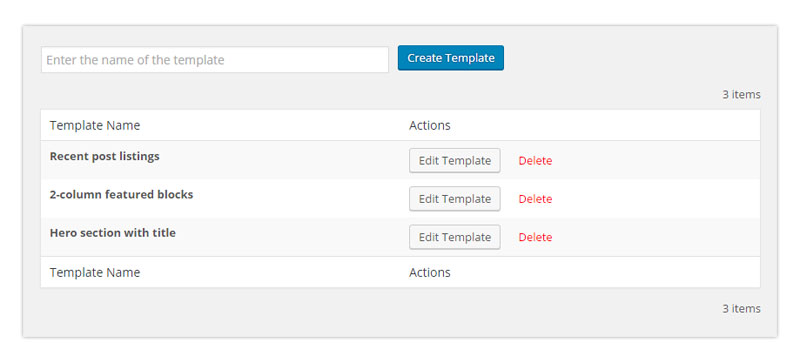Image resolution: width=800 pixels, height=363 pixels.
Task: Delete the Hero section with title template
Action: (x=535, y=237)
